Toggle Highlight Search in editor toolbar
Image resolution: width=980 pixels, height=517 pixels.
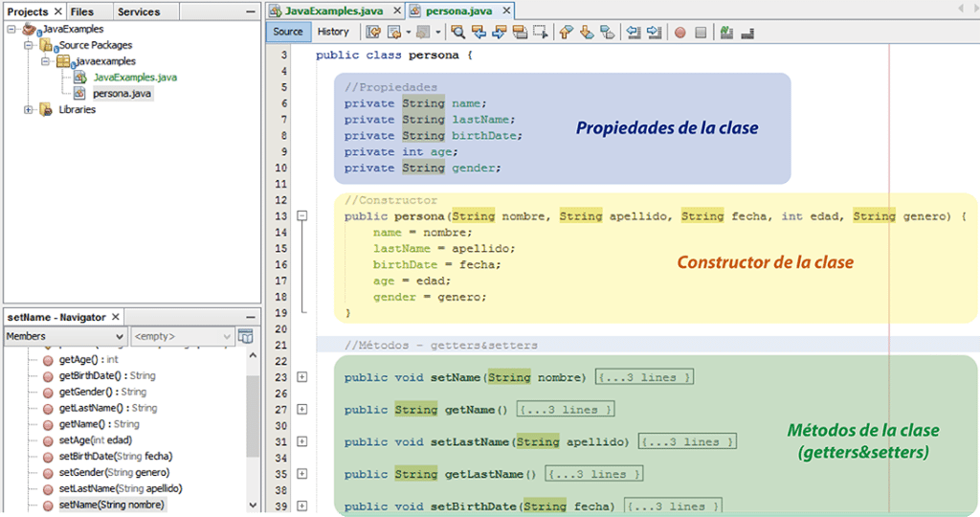520,33
